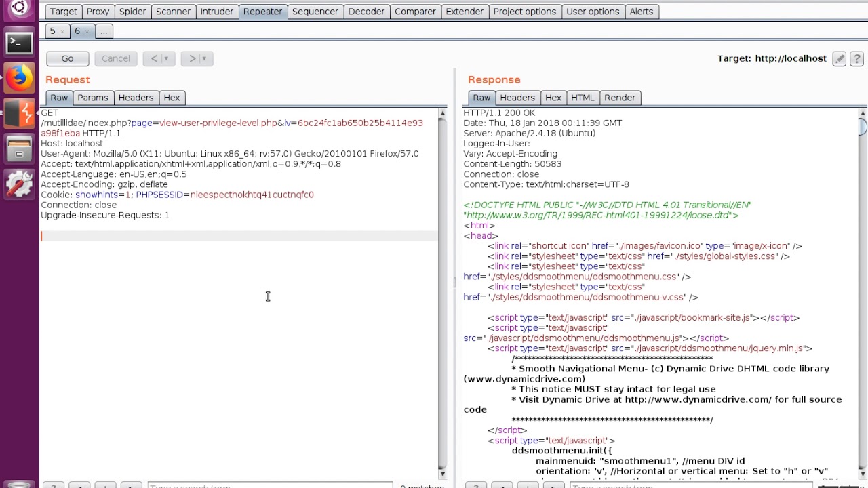The height and width of the screenshot is (488, 868).
Task: Open the User options tab
Action: point(593,12)
